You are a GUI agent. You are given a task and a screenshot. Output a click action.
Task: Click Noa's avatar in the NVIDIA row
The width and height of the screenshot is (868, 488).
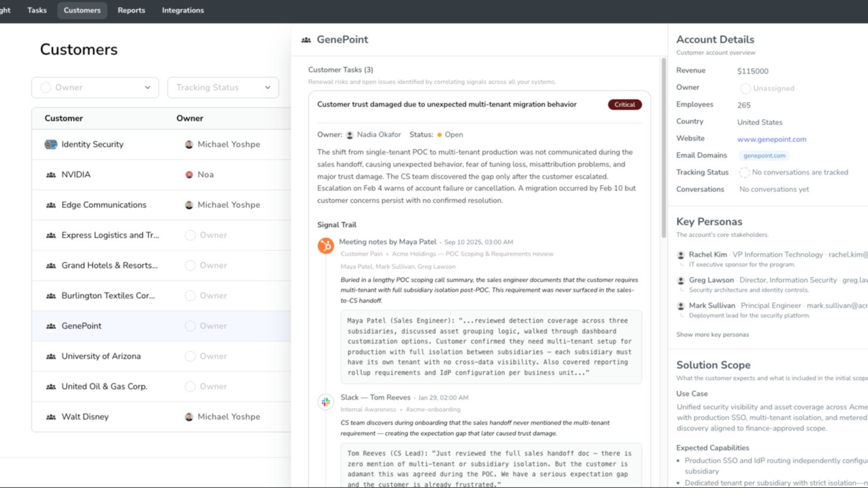point(189,175)
